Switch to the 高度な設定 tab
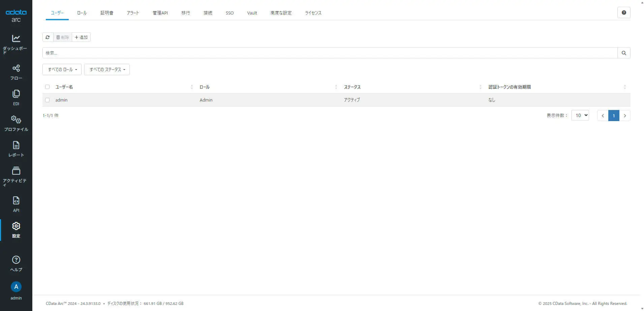 click(x=281, y=13)
